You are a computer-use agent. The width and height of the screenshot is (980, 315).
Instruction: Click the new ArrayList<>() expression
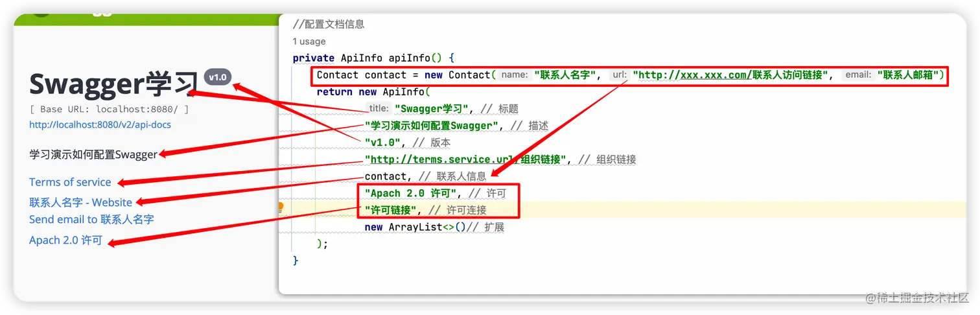click(x=415, y=227)
